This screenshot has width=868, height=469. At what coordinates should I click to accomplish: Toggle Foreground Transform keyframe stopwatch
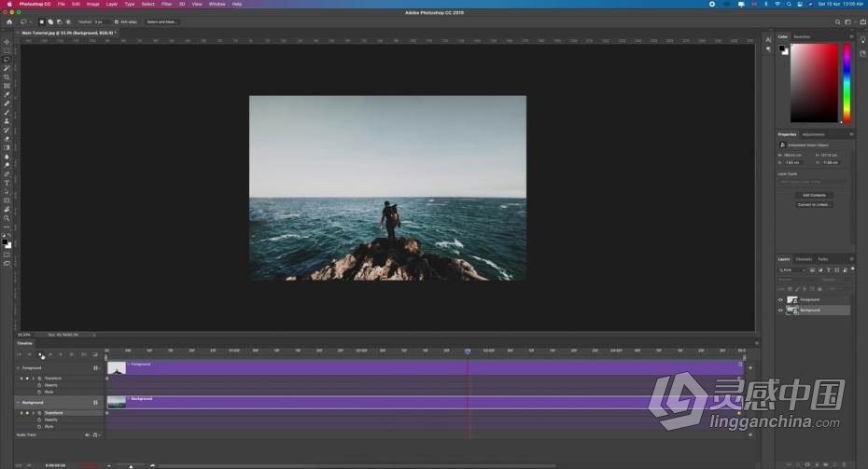39,379
